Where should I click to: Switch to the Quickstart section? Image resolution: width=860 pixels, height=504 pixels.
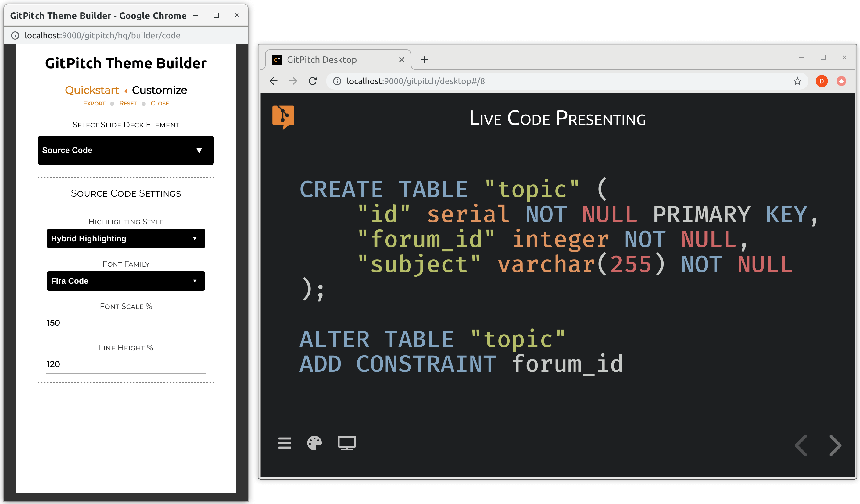tap(92, 90)
